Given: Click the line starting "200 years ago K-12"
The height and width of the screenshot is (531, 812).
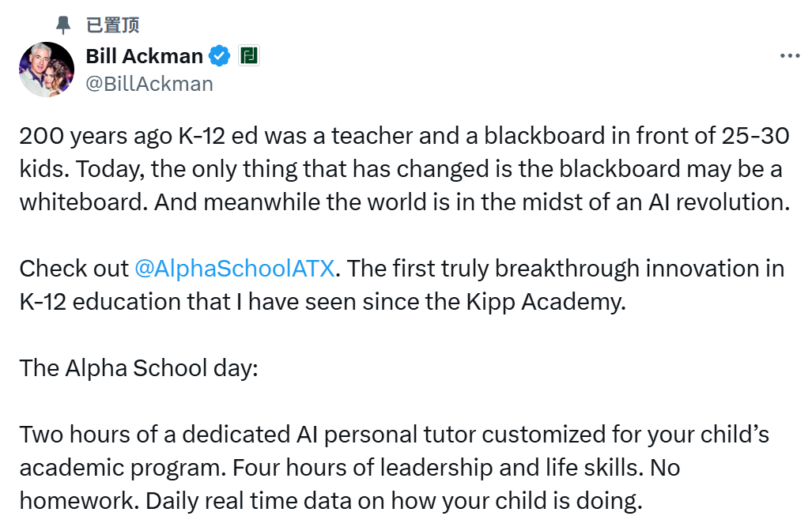Looking at the screenshot, I should (404, 136).
